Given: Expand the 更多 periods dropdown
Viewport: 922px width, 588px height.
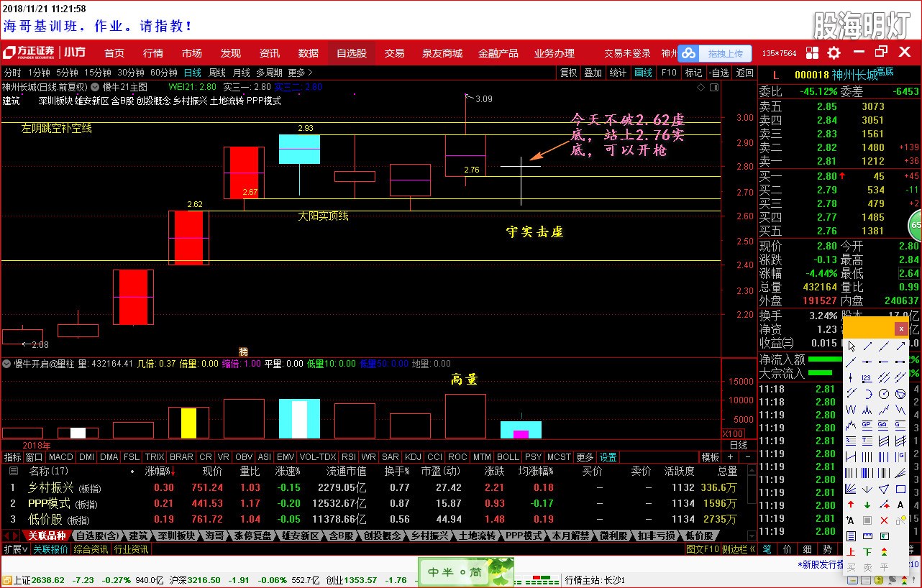Looking at the screenshot, I should (x=300, y=73).
